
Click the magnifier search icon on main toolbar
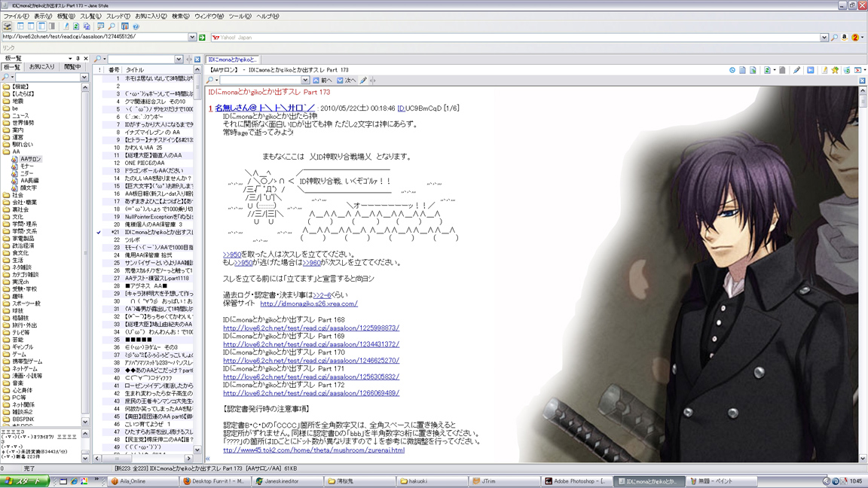point(112,26)
